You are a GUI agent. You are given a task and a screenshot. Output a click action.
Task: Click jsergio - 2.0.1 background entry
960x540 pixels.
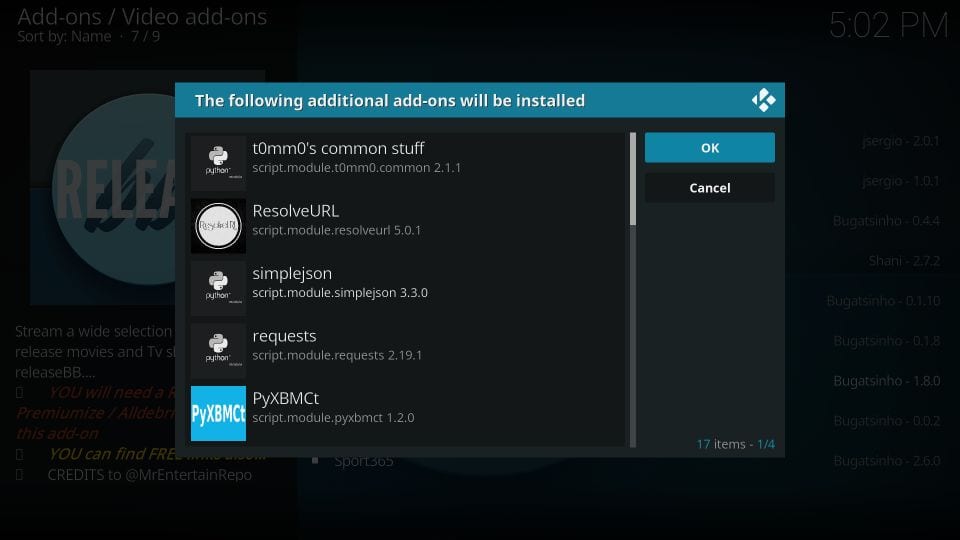pos(901,141)
